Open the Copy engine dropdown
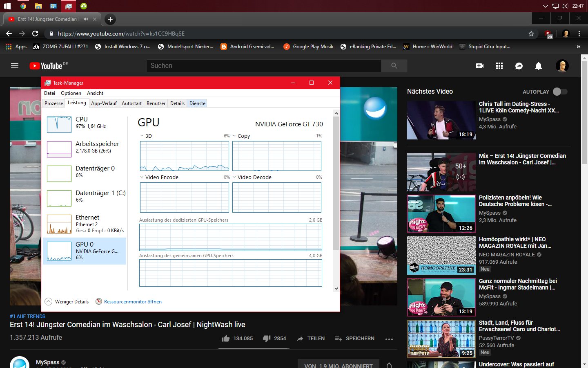 234,136
